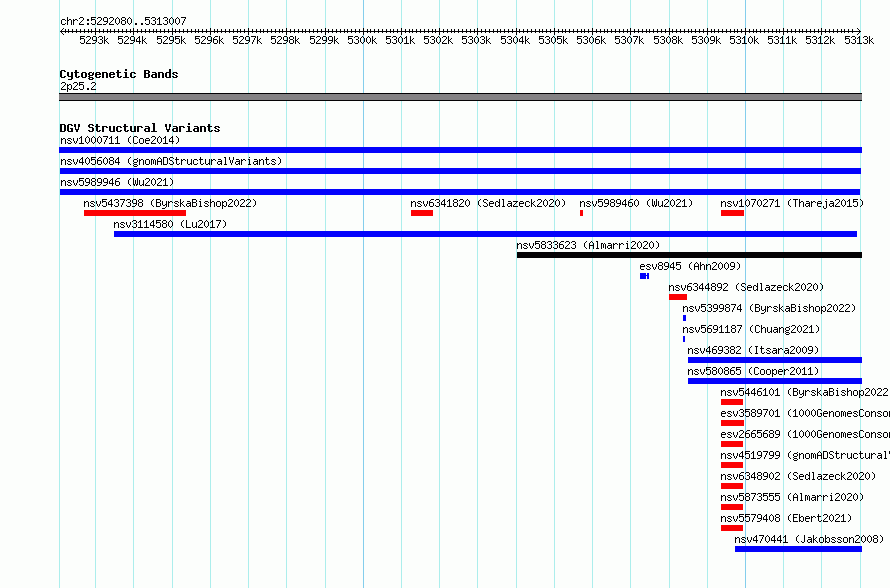This screenshot has width=890, height=588.
Task: Select small red mark under nsv5989460
Action: (581, 213)
